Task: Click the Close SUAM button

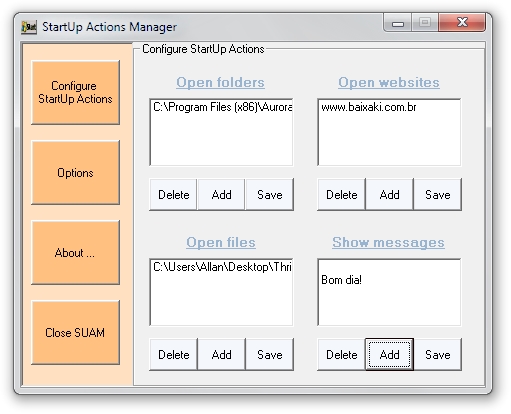Action: pyautogui.click(x=75, y=333)
